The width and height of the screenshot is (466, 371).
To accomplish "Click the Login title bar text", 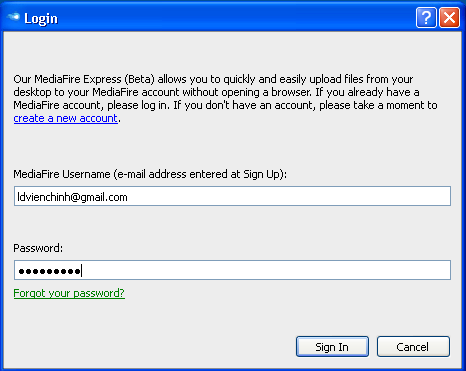I will click(x=41, y=19).
